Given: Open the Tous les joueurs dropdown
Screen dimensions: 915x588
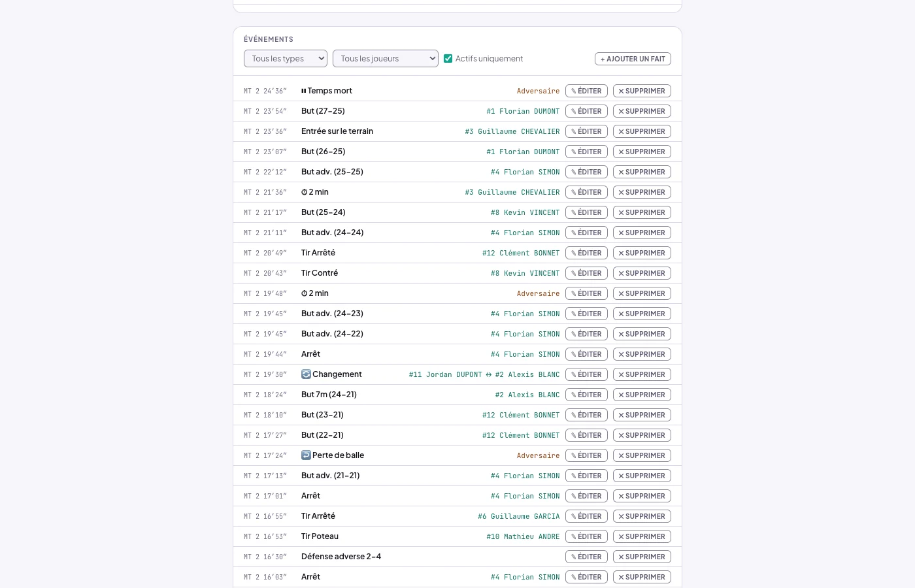Looking at the screenshot, I should [386, 59].
